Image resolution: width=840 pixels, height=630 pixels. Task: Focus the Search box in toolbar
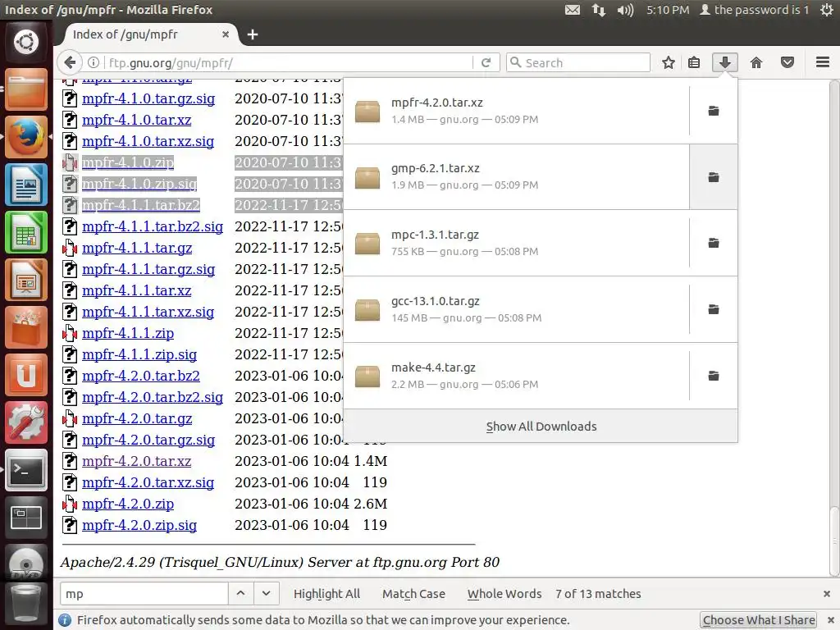click(578, 62)
